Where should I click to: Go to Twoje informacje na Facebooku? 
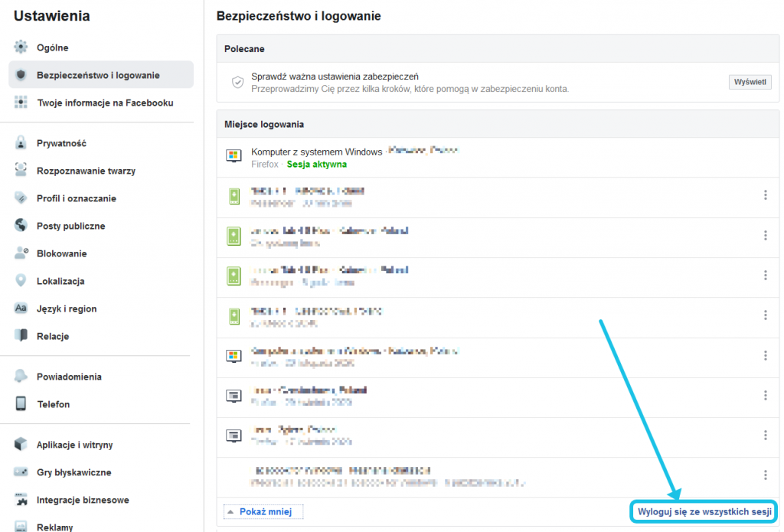[x=105, y=103]
